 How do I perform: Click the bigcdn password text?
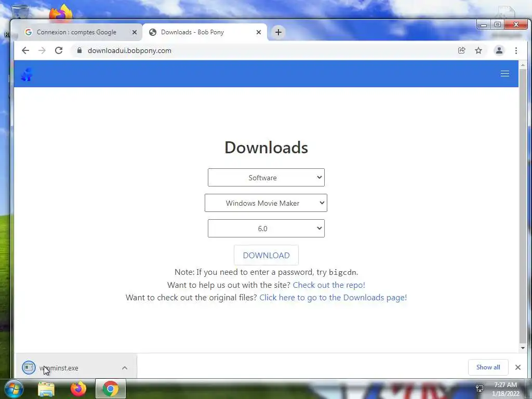[x=342, y=272]
